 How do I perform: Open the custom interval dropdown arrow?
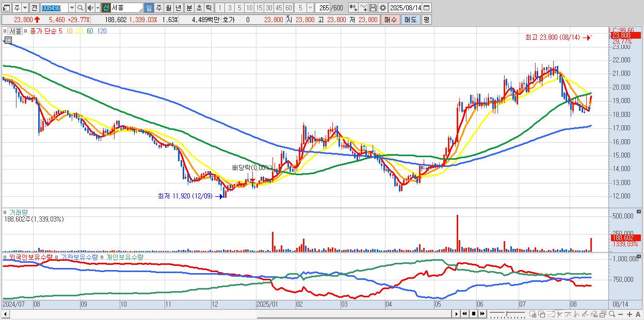[x=310, y=8]
